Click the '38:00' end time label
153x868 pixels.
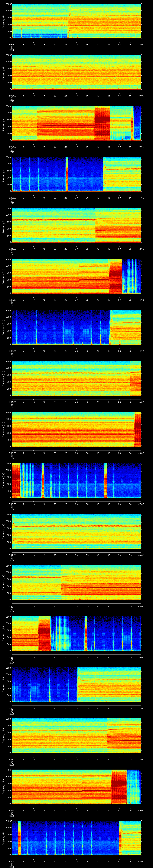coord(141,44)
